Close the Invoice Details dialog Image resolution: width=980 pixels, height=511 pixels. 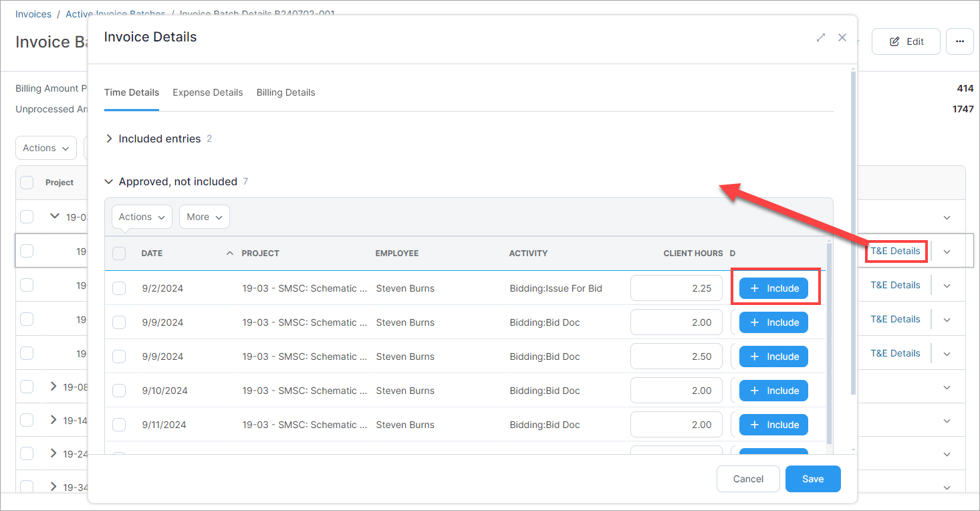(842, 37)
